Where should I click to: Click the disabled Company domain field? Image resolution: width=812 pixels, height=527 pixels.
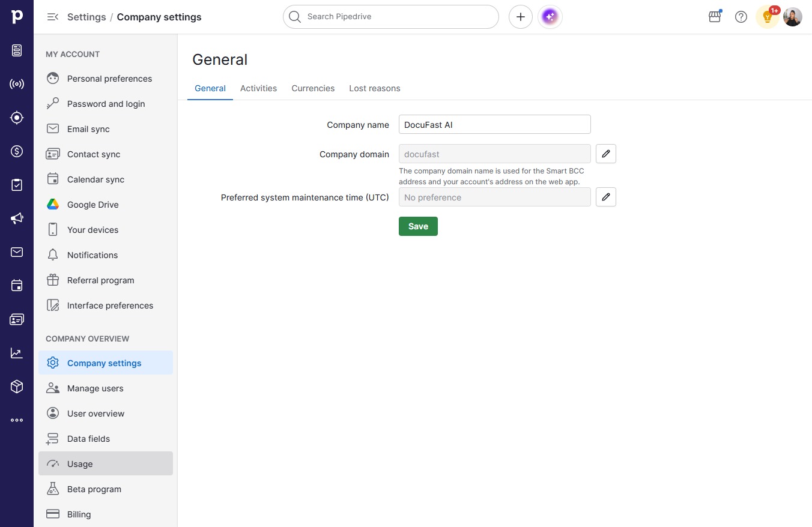[x=495, y=154]
